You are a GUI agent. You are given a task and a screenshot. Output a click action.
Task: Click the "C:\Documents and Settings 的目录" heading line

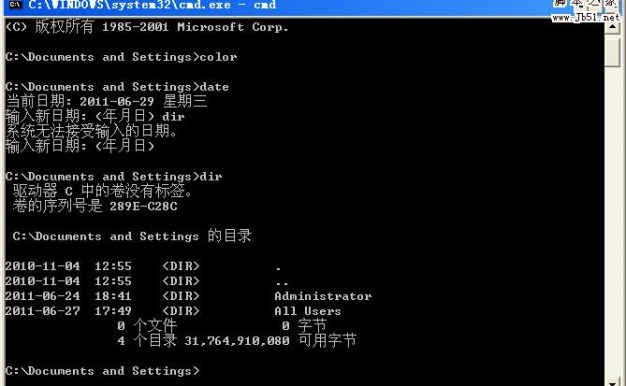coord(132,236)
